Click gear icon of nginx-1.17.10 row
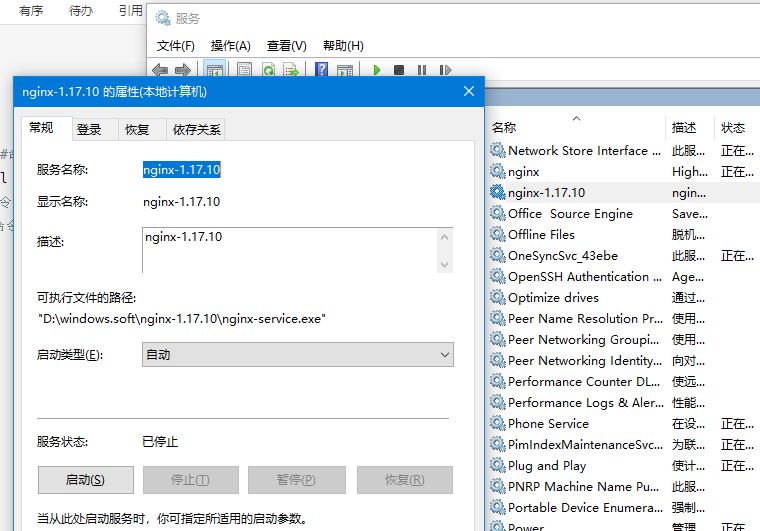 (498, 192)
